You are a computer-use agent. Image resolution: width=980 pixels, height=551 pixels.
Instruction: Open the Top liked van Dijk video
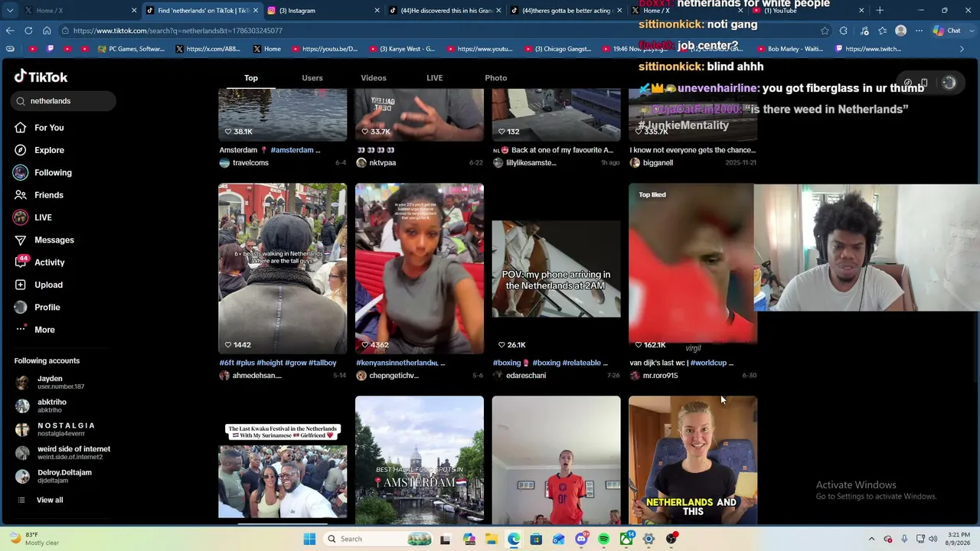click(691, 269)
